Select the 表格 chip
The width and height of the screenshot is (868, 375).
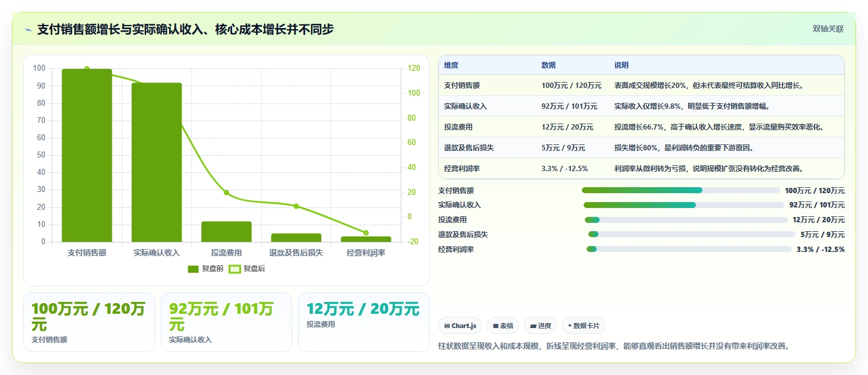[x=502, y=326]
